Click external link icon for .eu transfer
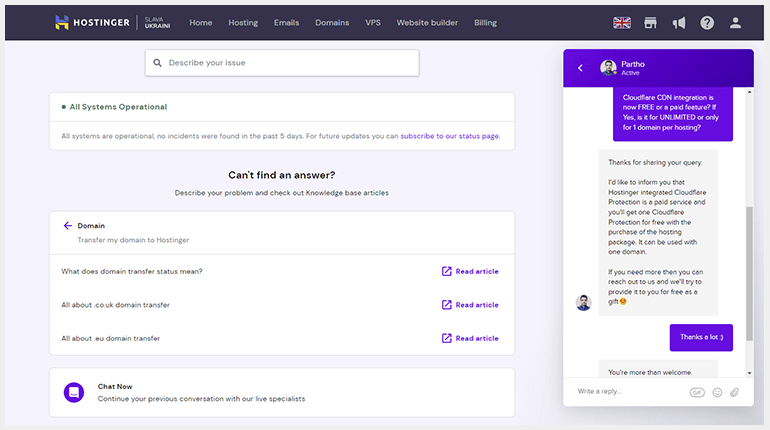Image resolution: width=770 pixels, height=430 pixels. tap(446, 338)
